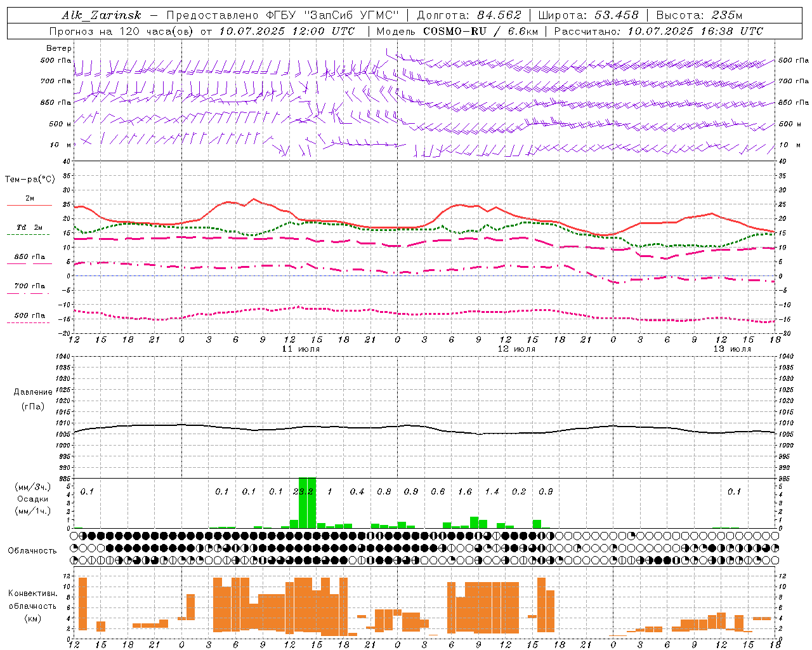Click the 0.6 precipitation total value

[x=438, y=491]
